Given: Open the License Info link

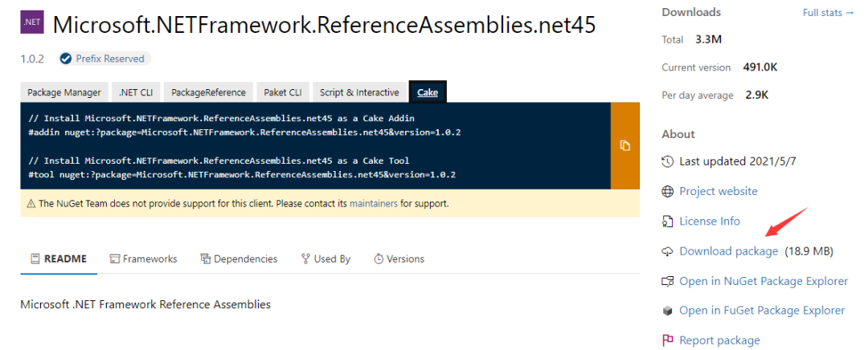Looking at the screenshot, I should (710, 222).
